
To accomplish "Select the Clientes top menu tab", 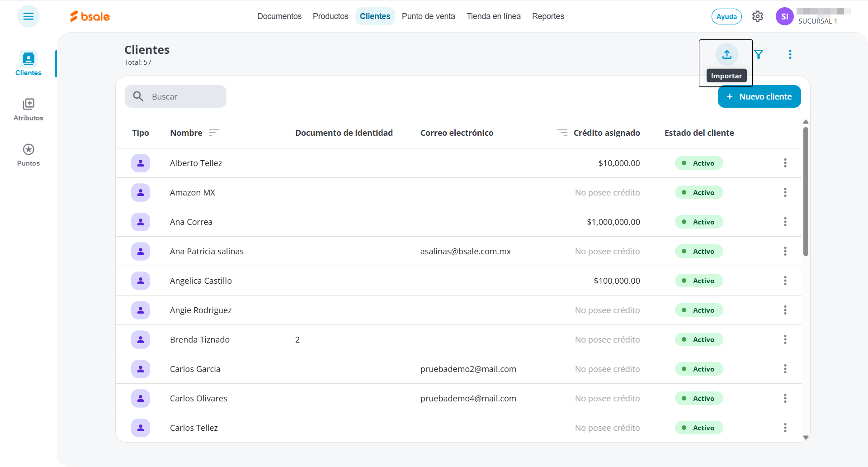I will (375, 16).
